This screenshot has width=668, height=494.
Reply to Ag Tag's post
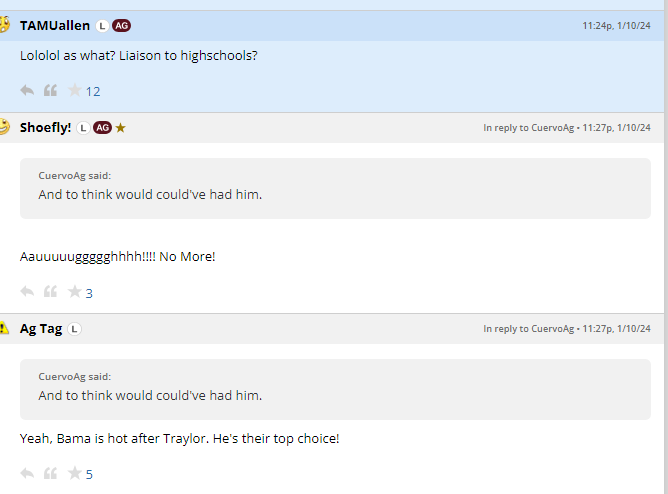point(27,473)
